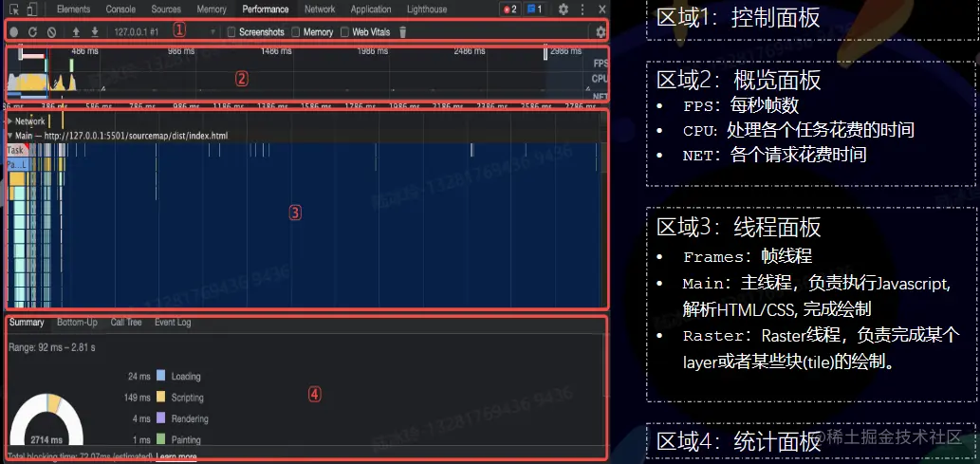
Task: Switch to the Sources tab
Action: 166,9
